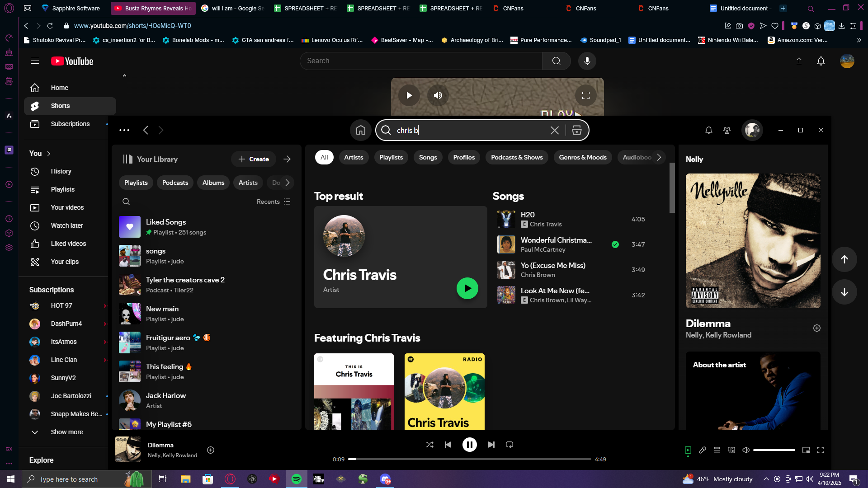Select the Songs filter tab
868x488 pixels.
coord(428,157)
